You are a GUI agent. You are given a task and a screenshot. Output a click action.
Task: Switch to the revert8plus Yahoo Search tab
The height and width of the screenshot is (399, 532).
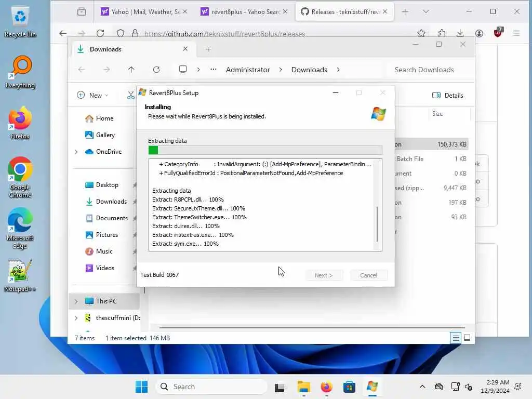point(244,12)
